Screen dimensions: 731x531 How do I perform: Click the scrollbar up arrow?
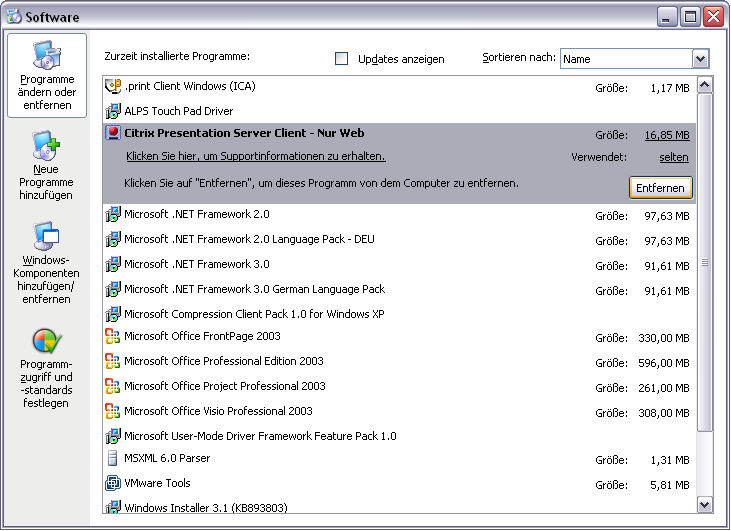704,85
